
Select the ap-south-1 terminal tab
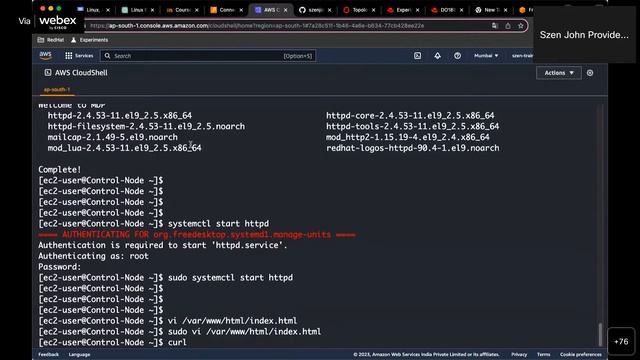(57, 89)
